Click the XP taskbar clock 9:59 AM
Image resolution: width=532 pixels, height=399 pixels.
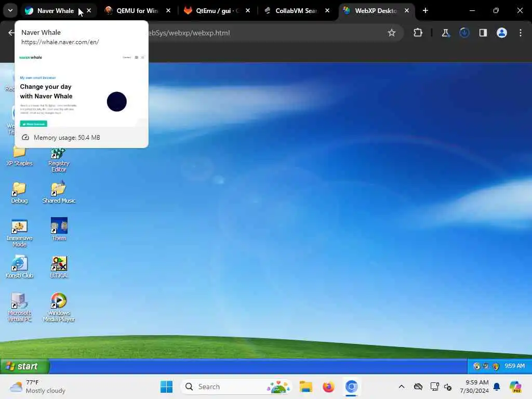[x=514, y=366]
